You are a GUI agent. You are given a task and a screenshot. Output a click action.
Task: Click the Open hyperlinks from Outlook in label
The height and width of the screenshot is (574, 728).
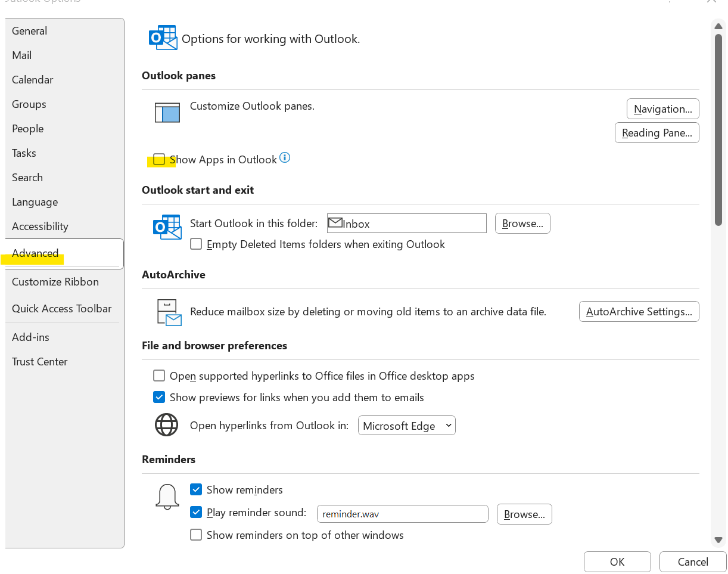coord(269,426)
